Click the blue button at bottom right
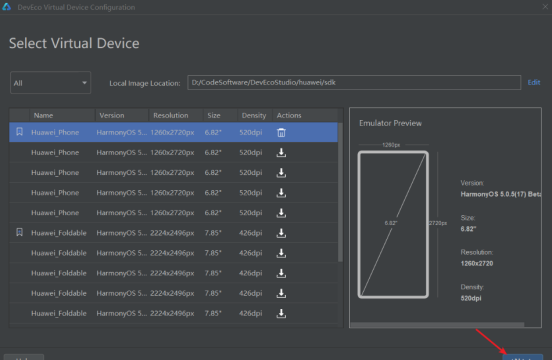The width and height of the screenshot is (552, 360). click(x=522, y=357)
